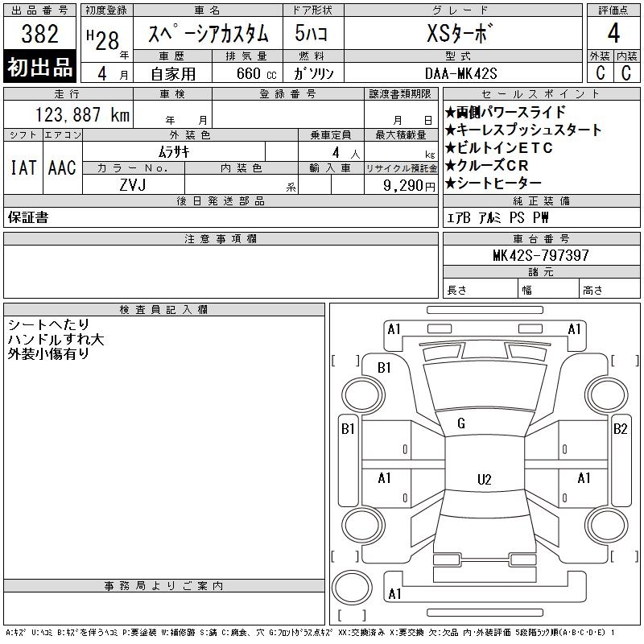Click the H28 first registration year
644x644 pixels.
(x=103, y=39)
